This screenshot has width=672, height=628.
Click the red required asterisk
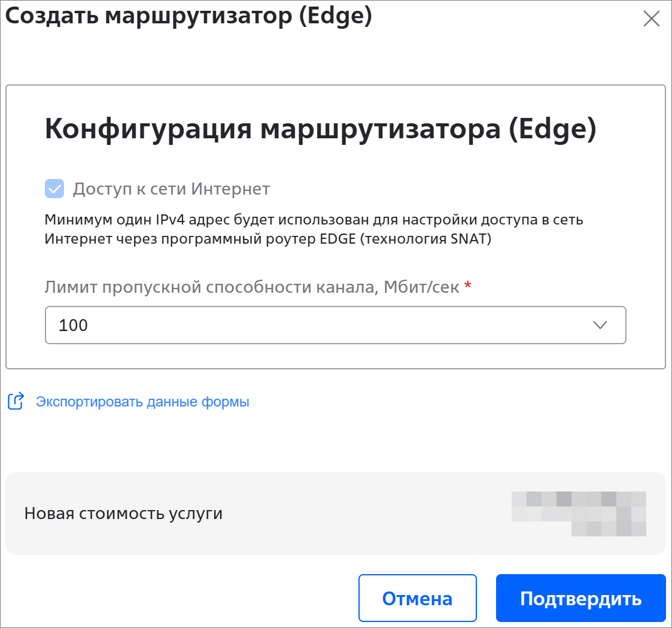point(468,286)
